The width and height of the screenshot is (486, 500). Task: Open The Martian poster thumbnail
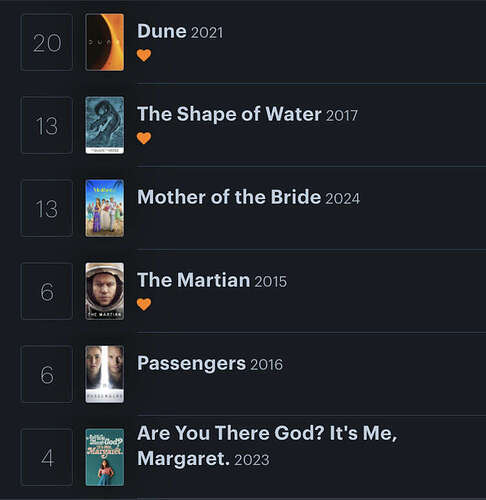tap(105, 291)
